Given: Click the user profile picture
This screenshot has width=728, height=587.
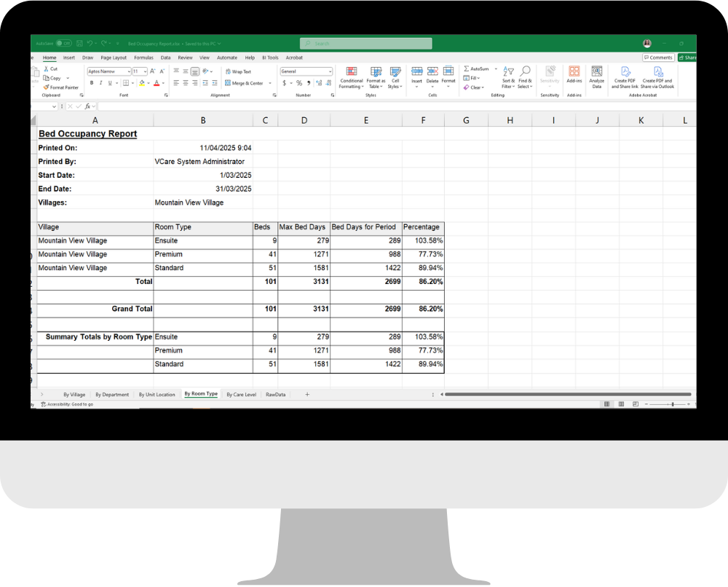Looking at the screenshot, I should [647, 44].
